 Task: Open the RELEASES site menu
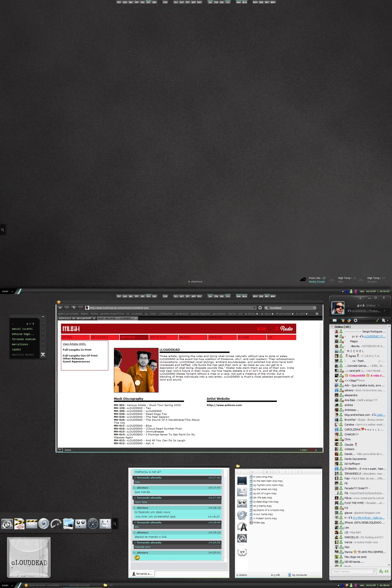[x=105, y=337]
